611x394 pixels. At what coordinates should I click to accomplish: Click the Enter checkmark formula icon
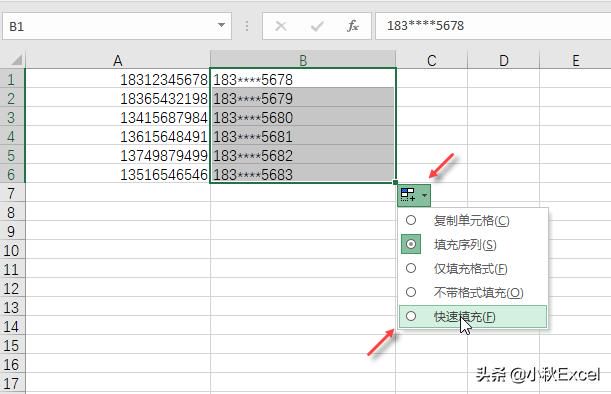[317, 26]
